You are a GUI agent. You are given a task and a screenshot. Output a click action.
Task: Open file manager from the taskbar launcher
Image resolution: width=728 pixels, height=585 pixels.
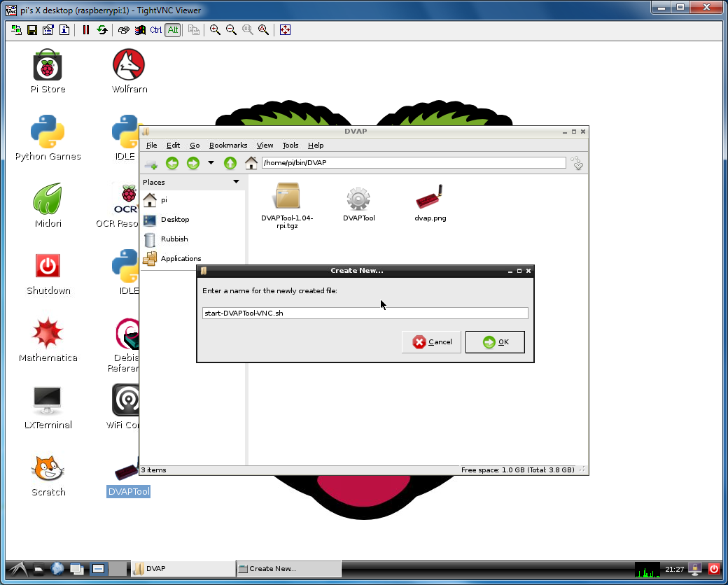click(38, 569)
